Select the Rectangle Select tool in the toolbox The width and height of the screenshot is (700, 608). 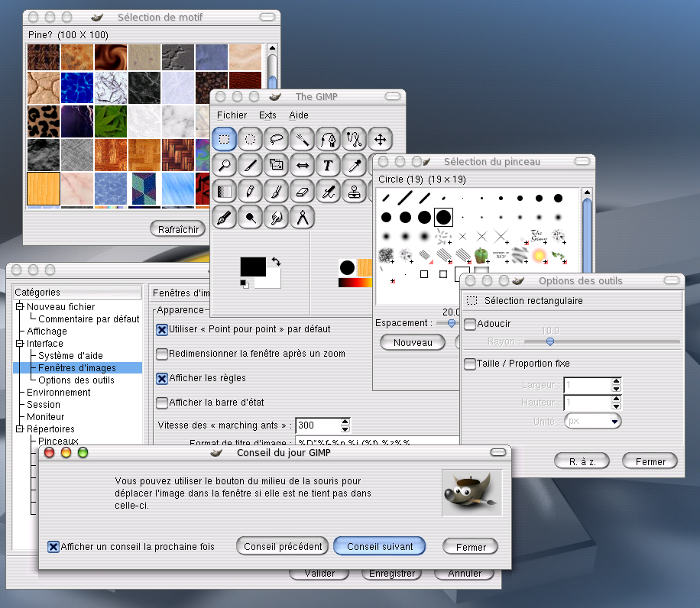(x=224, y=140)
